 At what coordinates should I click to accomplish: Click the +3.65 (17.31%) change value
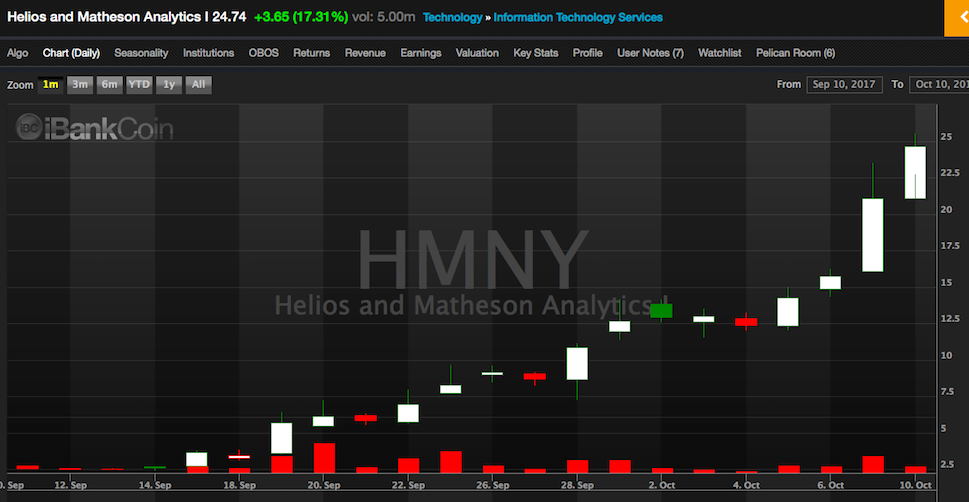click(x=301, y=17)
